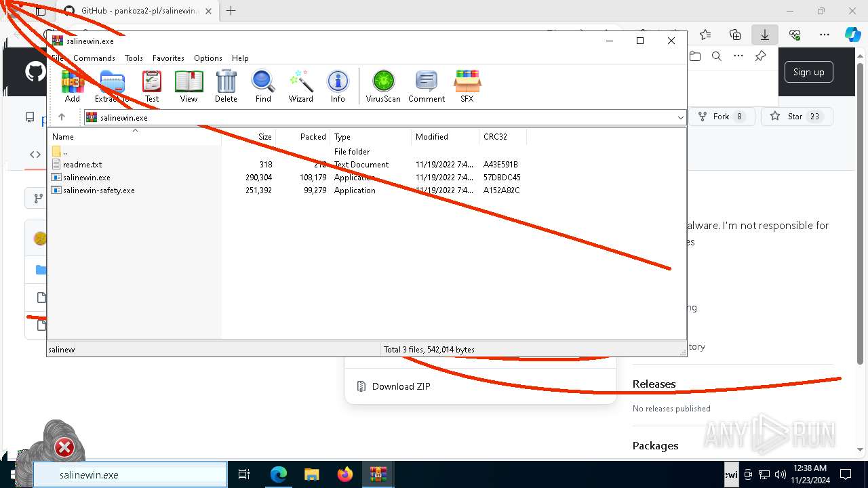Screen dimensions: 868x488
Task: Pin icon in the Edge downloads panel
Action: coord(760,56)
